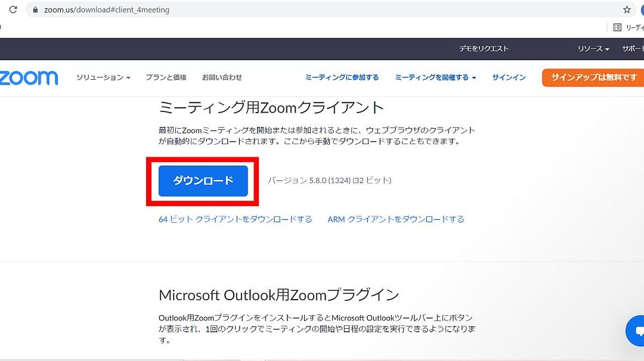Click the browser reload page icon

[13, 10]
